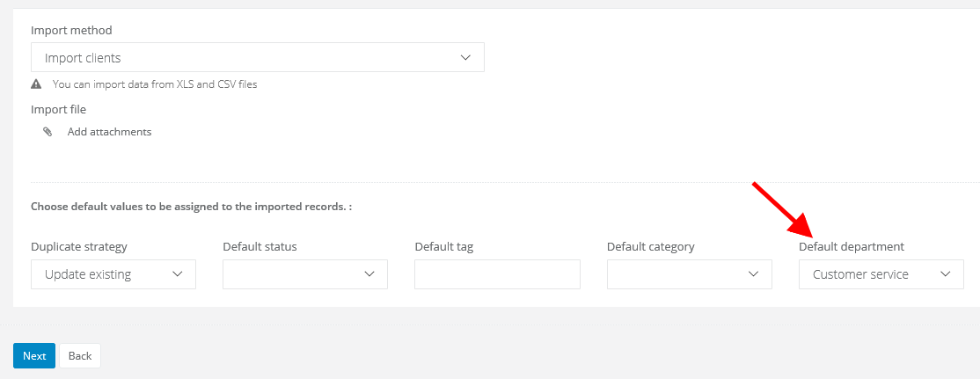The height and width of the screenshot is (379, 980).
Task: Click the chevron arrow in Default status field
Action: 369,274
